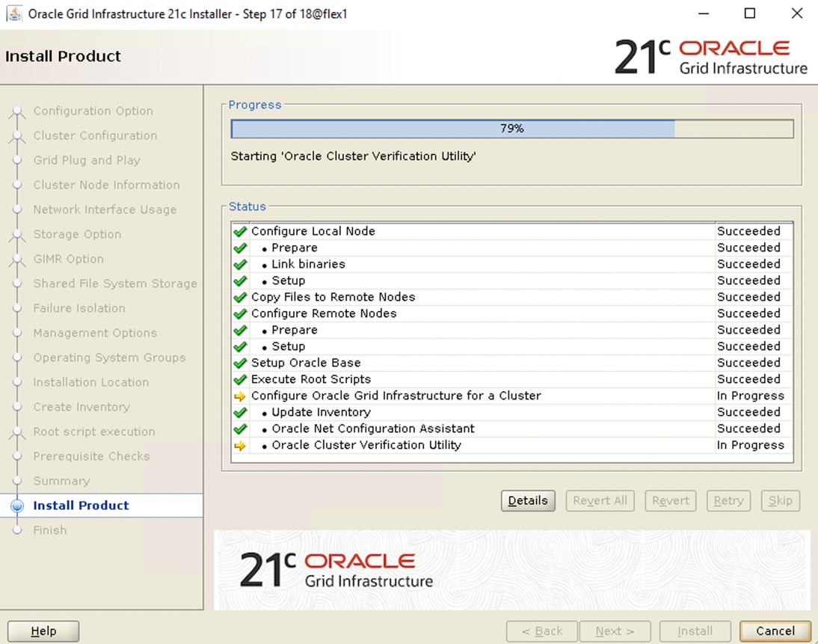Open the Details button
The image size is (818, 644).
coord(528,501)
